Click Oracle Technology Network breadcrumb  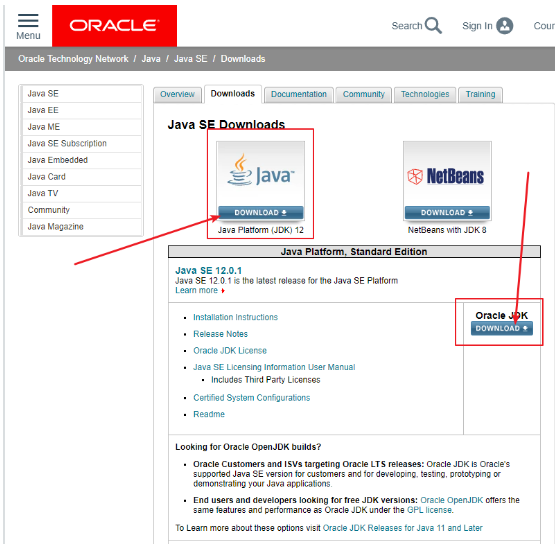coord(73,59)
